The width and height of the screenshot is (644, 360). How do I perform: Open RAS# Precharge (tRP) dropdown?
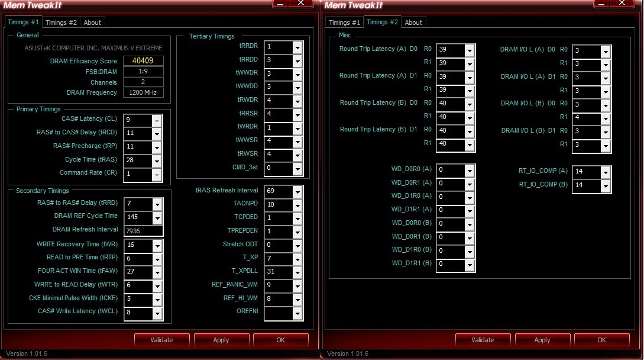click(x=157, y=147)
